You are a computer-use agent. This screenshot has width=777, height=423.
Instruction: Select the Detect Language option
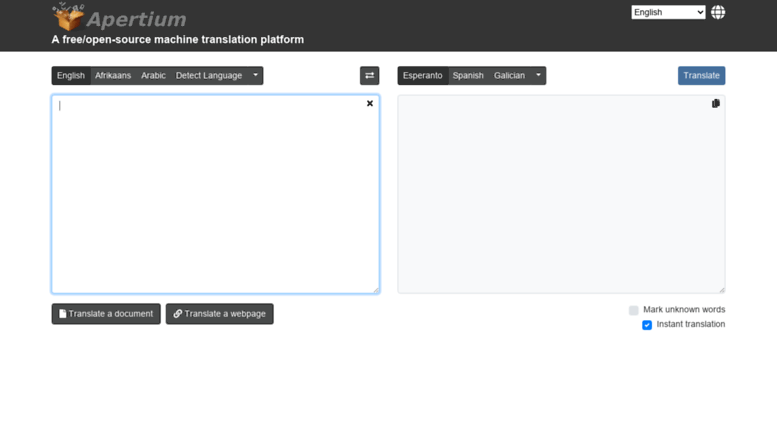pos(209,76)
